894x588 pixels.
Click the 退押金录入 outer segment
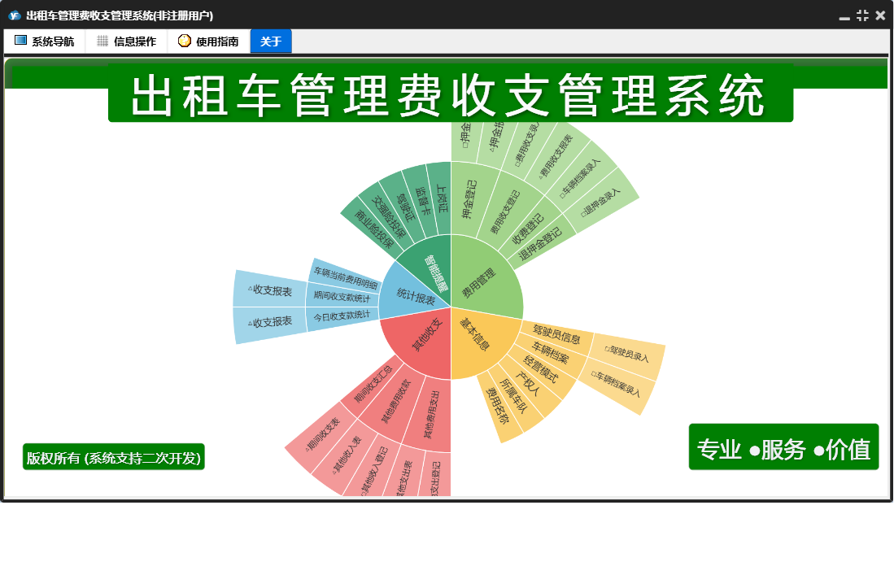(x=600, y=203)
